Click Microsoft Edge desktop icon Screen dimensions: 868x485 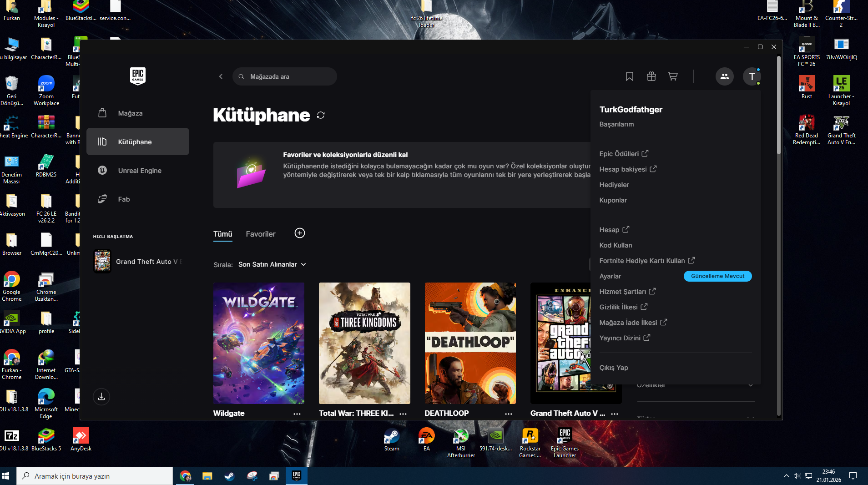point(46,404)
